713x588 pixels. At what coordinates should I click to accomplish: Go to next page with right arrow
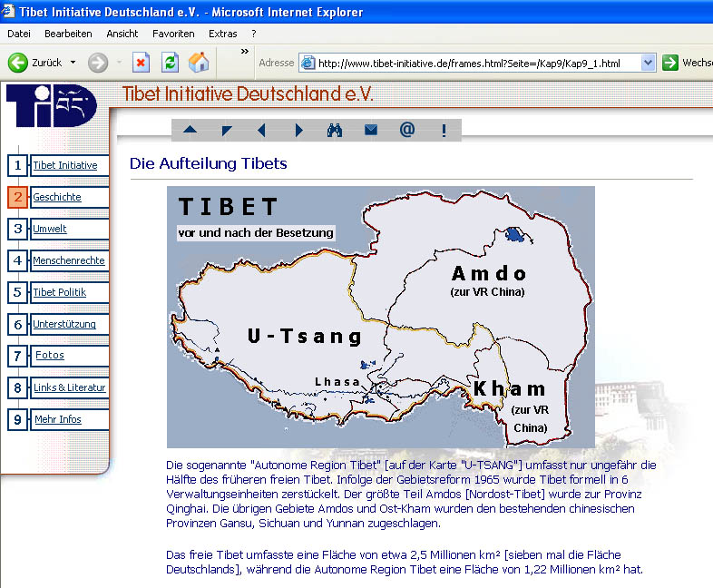[x=298, y=131]
